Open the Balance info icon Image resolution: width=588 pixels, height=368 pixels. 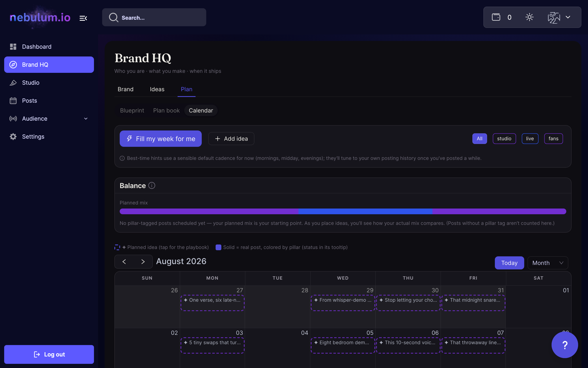pyautogui.click(x=152, y=186)
